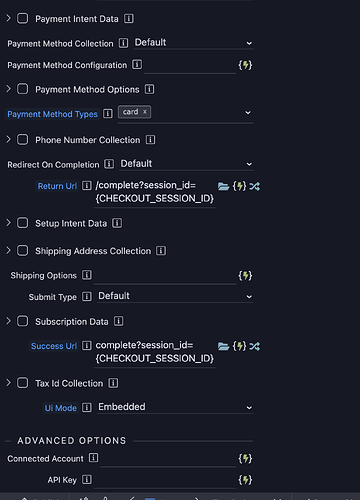360x500 pixels.
Task: Open the Ui Mode dropdown showing Embedded
Action: point(175,407)
